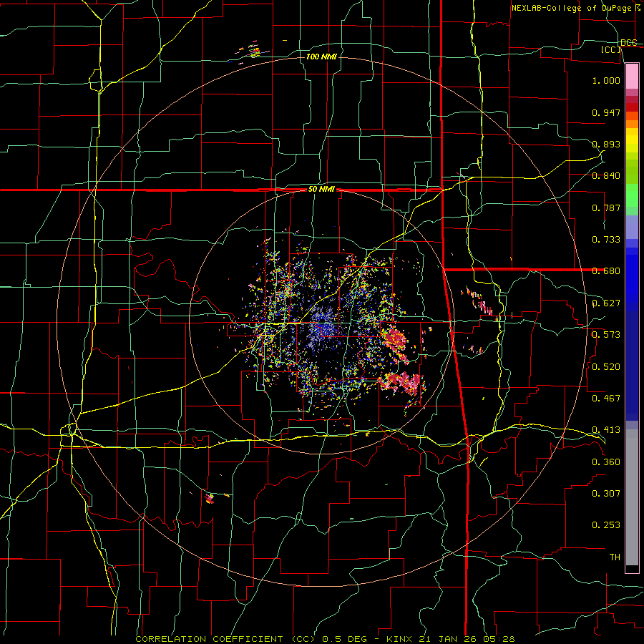644x644 pixels.
Task: Click the 0.413 value on the color scale
Action: [x=606, y=430]
